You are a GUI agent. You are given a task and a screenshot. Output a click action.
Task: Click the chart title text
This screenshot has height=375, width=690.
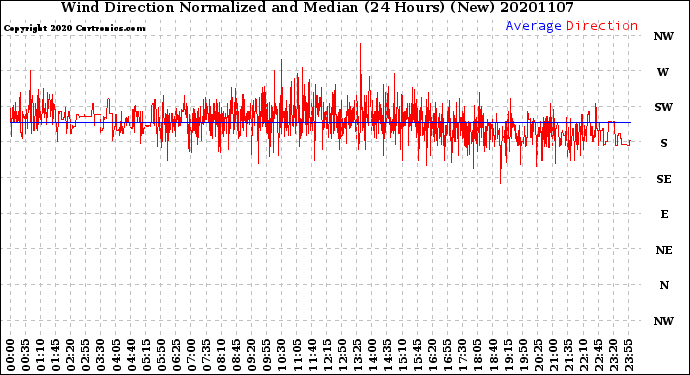coord(317,7)
